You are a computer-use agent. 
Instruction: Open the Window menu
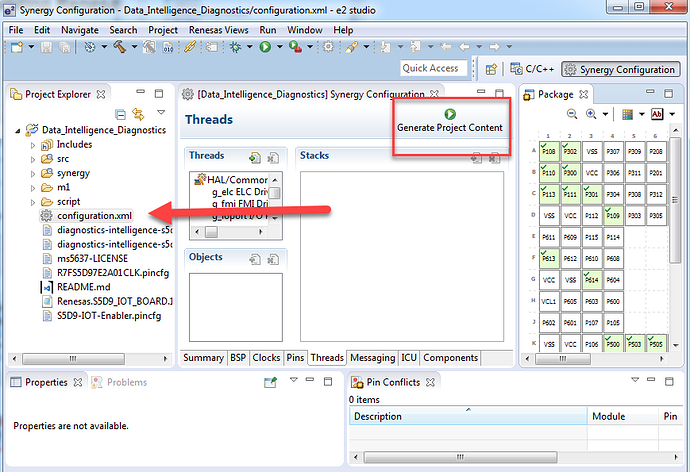point(305,30)
